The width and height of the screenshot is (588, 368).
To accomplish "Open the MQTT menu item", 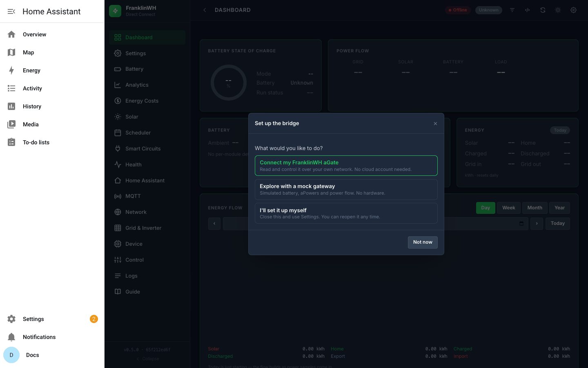I will pos(147,196).
